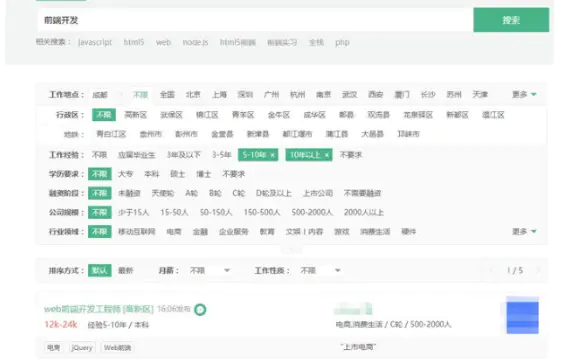Choose 深圳 as work location
The image size is (585, 363).
coord(245,94)
